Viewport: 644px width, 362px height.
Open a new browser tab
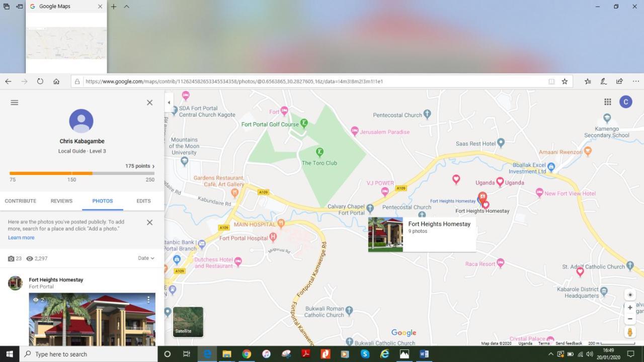tap(114, 7)
